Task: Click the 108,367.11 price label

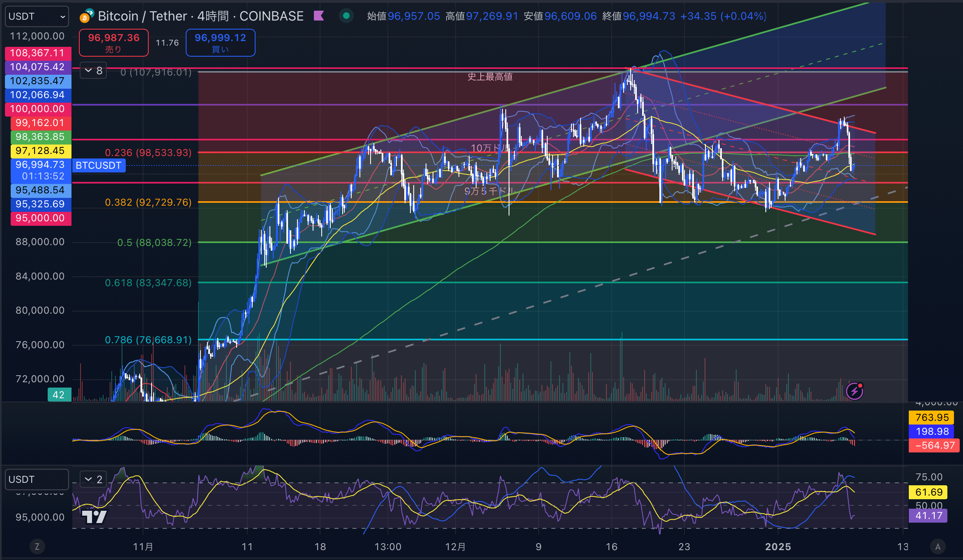Action: [38, 53]
